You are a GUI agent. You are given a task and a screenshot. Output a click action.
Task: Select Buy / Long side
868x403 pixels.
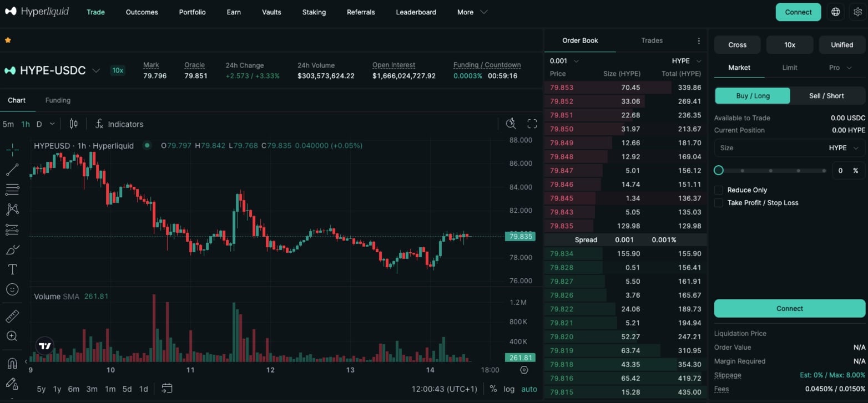click(753, 95)
